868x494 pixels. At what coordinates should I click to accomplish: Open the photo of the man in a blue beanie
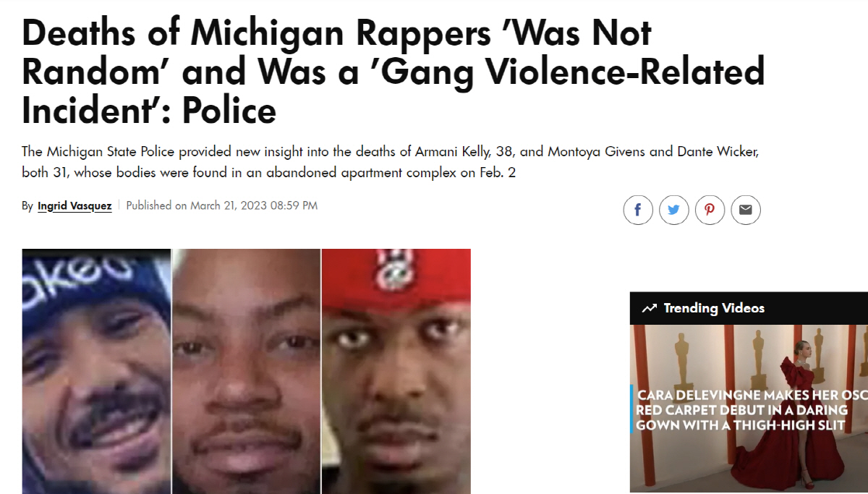[x=96, y=371]
